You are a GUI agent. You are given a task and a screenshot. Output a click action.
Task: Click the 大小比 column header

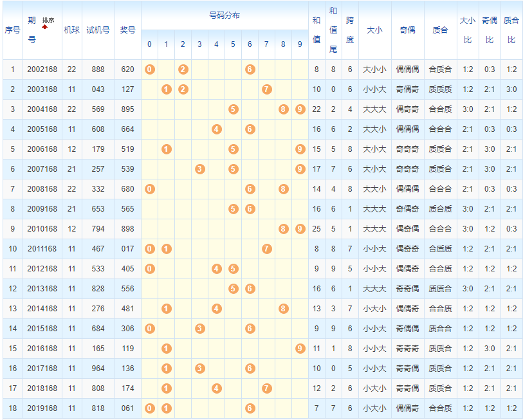coord(468,30)
